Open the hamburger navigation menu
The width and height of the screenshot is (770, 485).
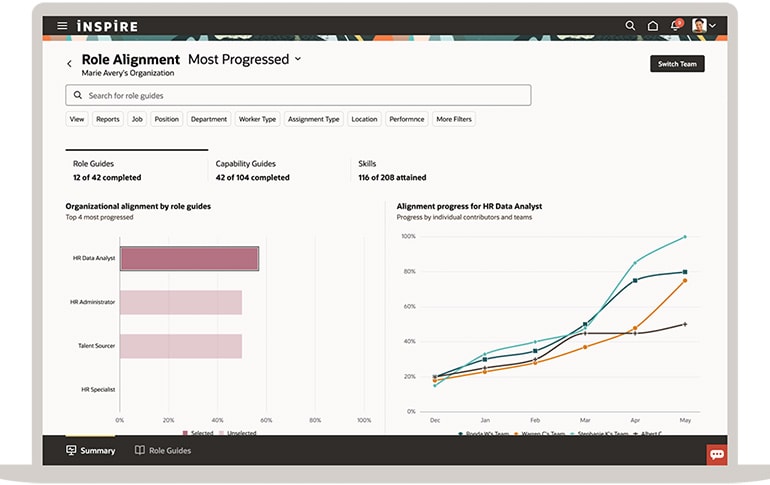pos(62,26)
